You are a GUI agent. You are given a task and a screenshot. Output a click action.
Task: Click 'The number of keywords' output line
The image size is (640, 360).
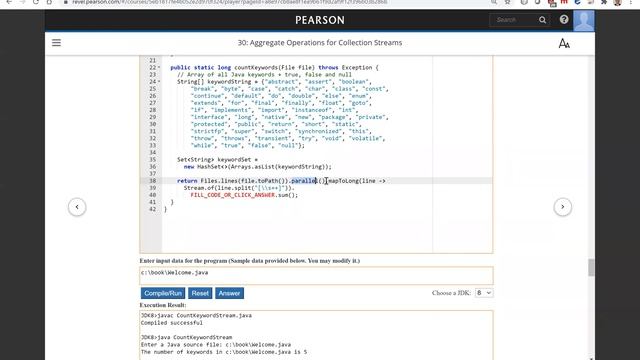coord(224,352)
